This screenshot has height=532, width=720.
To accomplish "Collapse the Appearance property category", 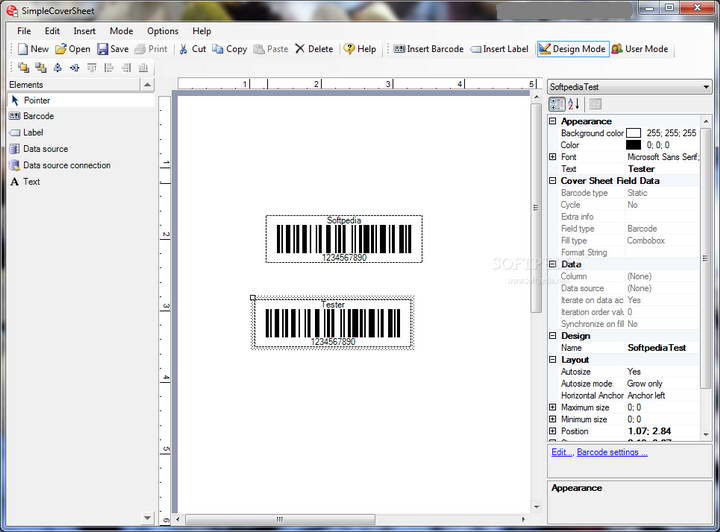I will pos(553,121).
